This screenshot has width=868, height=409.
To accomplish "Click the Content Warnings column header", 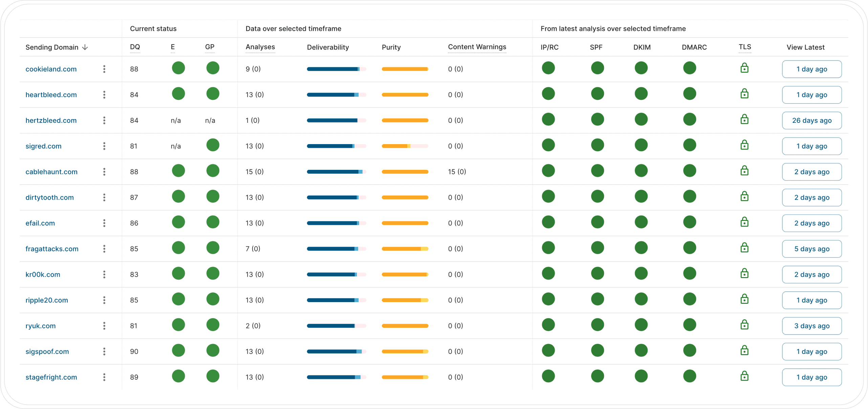I will pos(477,47).
